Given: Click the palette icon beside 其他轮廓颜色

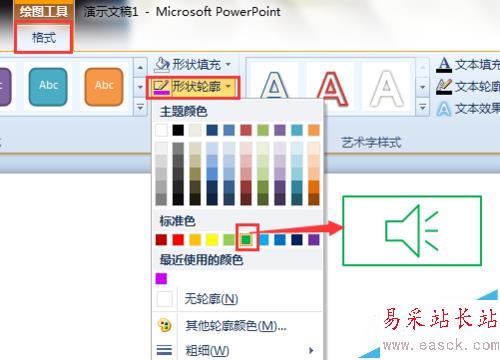Looking at the screenshot, I should point(164,325).
